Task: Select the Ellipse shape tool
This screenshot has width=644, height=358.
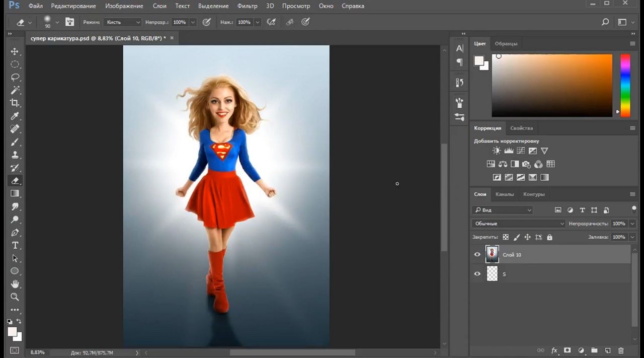Action: click(x=15, y=271)
